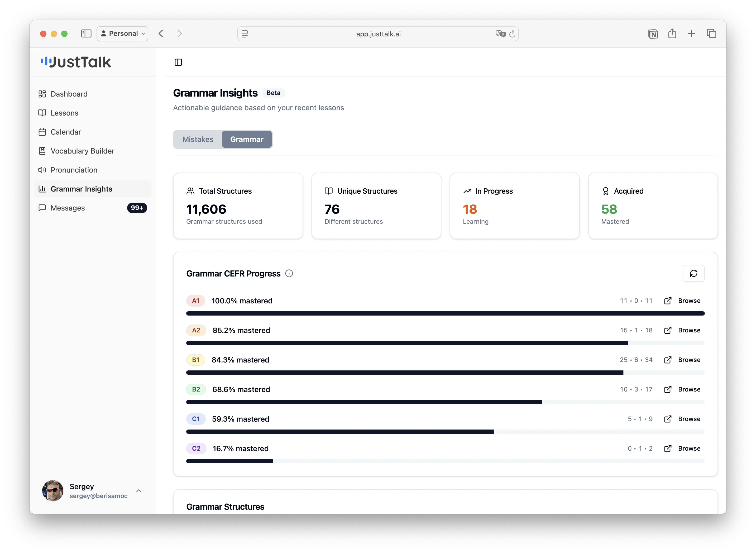
Task: Open Lessons in the sidebar
Action: pos(93,113)
